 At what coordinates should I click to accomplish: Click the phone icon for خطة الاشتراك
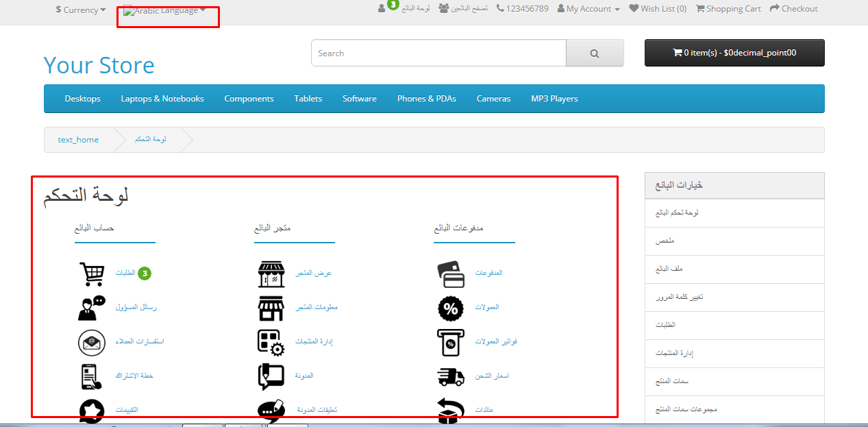(92, 376)
